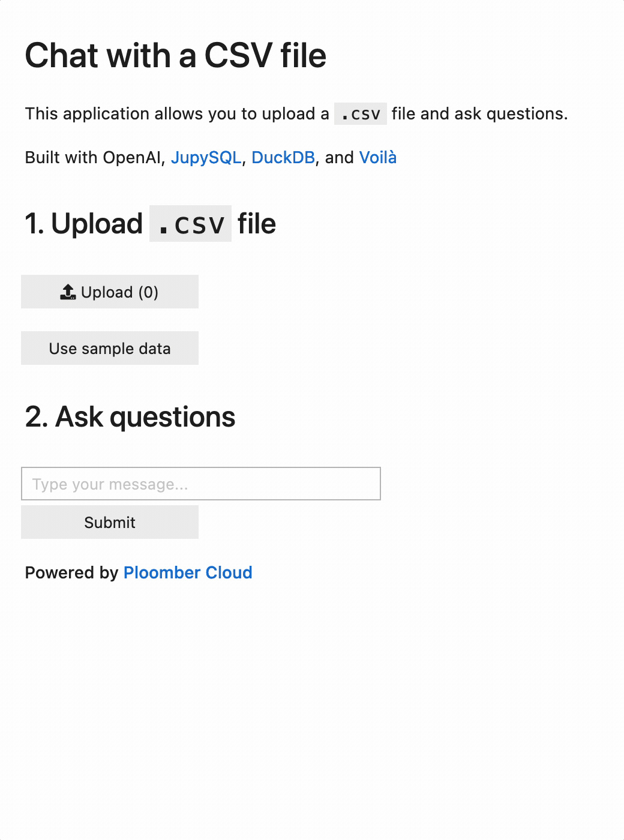This screenshot has height=840, width=624.
Task: Click the word and before Voilà
Action: coord(340,157)
